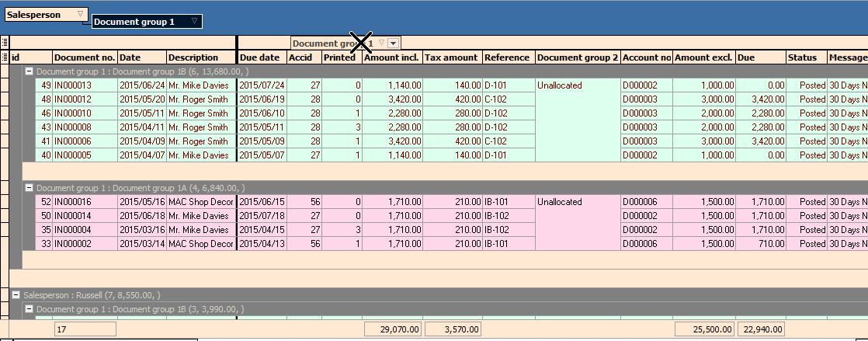Click the filter triangle on the Document group 1 chip
The width and height of the screenshot is (868, 341).
194,21
